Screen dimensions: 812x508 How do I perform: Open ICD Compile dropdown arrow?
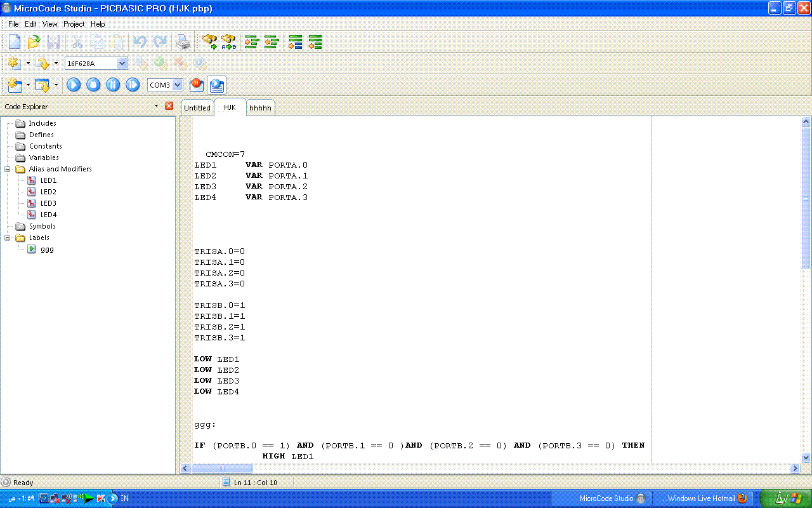(x=28, y=84)
